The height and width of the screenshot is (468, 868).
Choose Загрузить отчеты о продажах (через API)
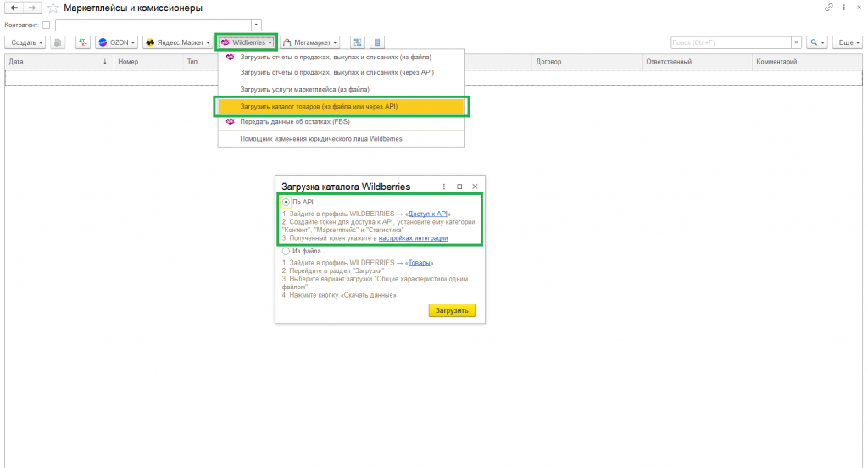tap(341, 72)
